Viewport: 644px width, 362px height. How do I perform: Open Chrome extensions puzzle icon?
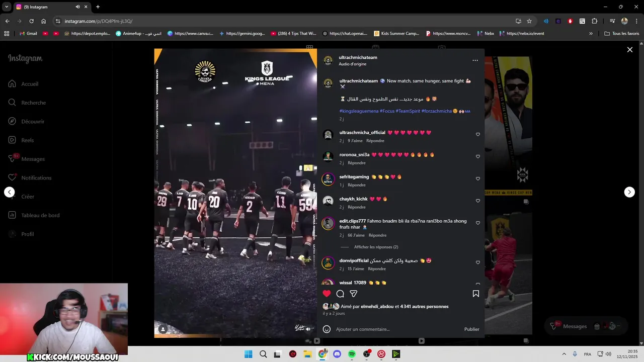(x=594, y=21)
